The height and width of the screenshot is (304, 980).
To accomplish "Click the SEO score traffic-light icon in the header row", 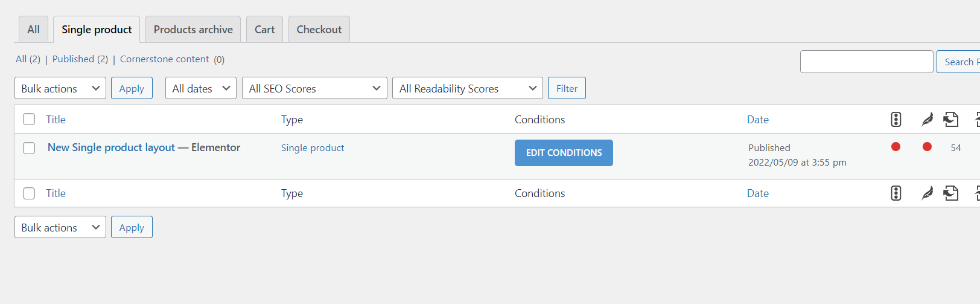I will (896, 120).
